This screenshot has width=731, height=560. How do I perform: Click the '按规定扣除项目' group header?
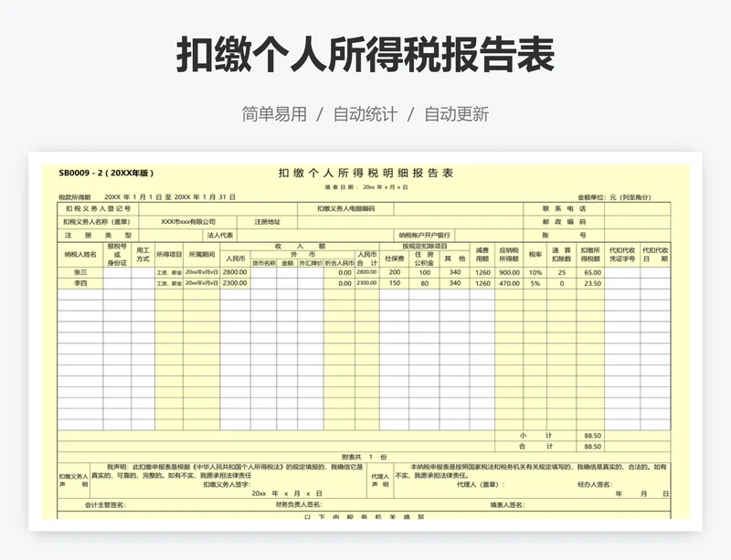pos(424,246)
